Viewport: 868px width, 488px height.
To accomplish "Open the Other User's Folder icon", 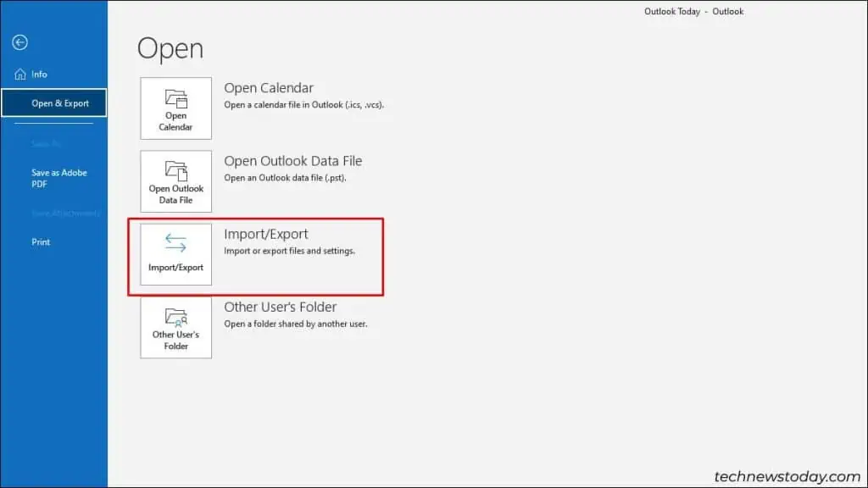I will (x=175, y=328).
